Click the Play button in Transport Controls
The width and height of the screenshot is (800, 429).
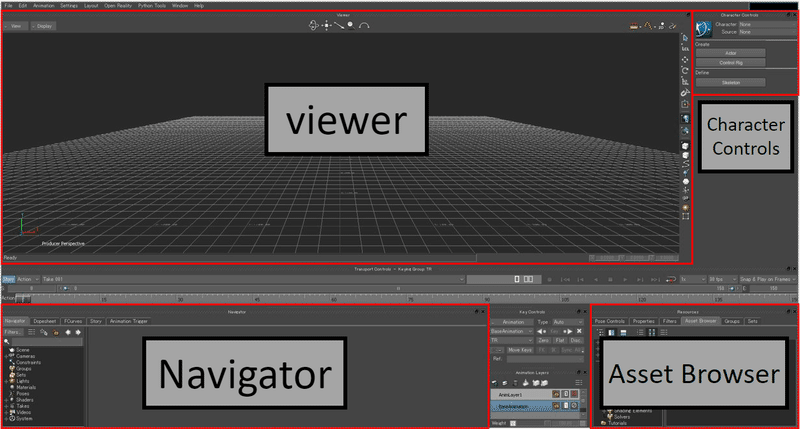click(625, 280)
